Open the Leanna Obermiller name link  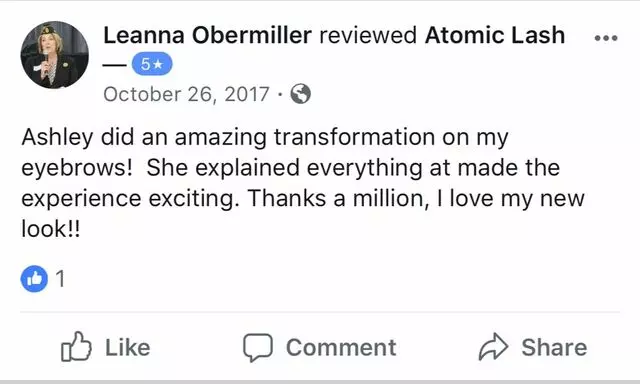click(x=208, y=35)
